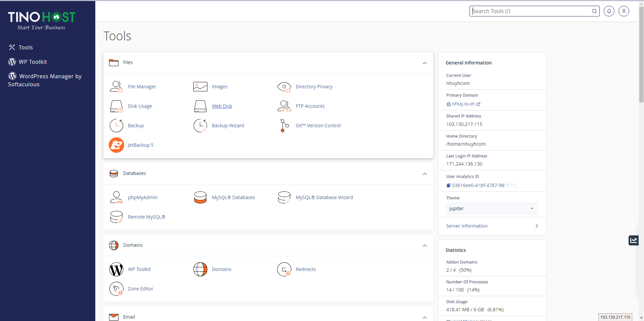The width and height of the screenshot is (644, 321).
Task: Click the user account icon
Action: click(624, 11)
